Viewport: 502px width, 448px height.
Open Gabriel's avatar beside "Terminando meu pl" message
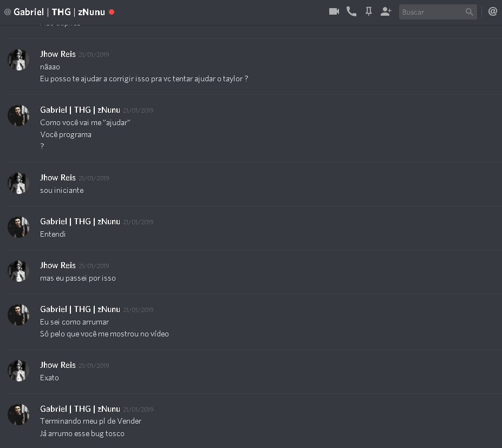click(18, 414)
